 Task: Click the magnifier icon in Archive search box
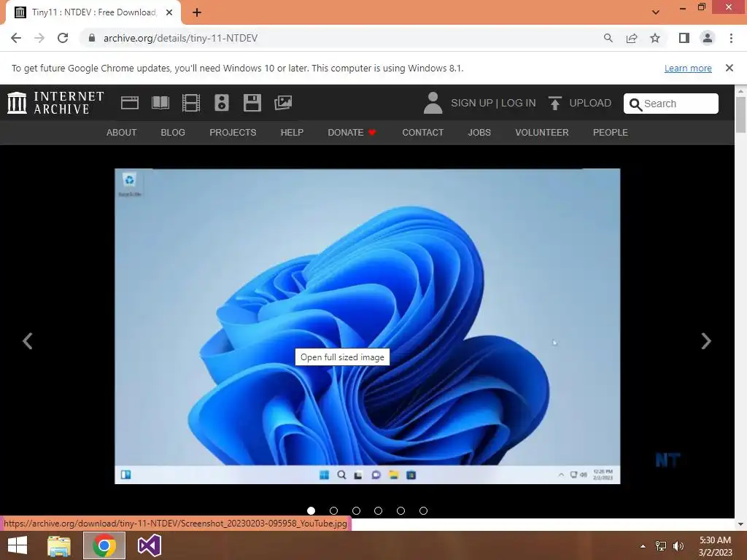click(x=635, y=104)
